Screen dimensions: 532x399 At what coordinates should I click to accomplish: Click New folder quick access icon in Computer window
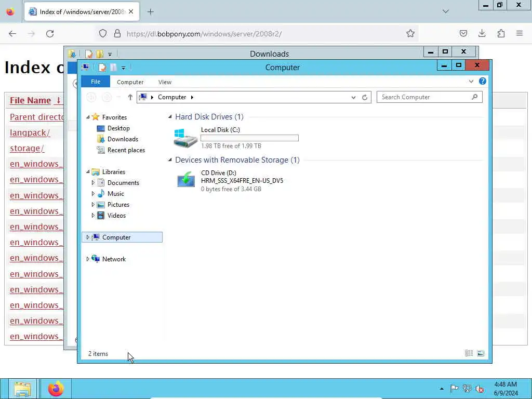[x=113, y=68]
